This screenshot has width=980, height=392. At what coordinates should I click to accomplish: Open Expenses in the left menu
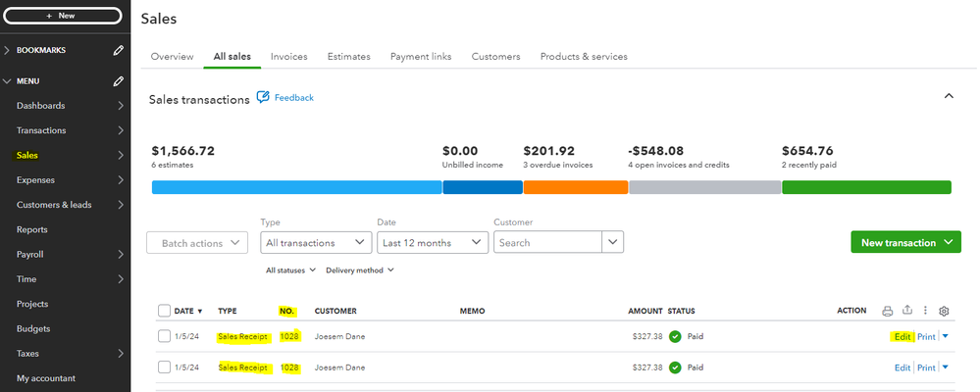[x=35, y=180]
